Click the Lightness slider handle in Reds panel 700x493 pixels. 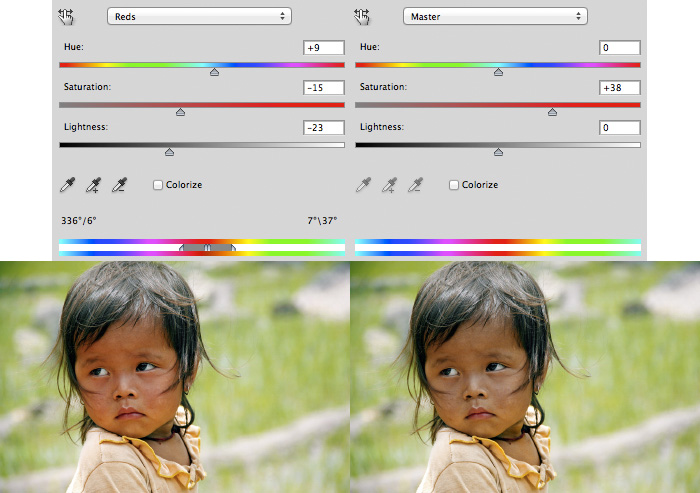pos(169,152)
